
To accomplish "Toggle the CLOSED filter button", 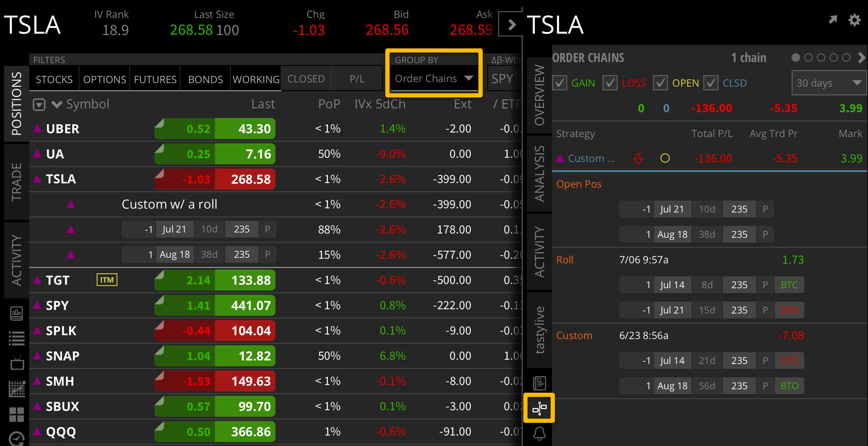I will (x=306, y=79).
